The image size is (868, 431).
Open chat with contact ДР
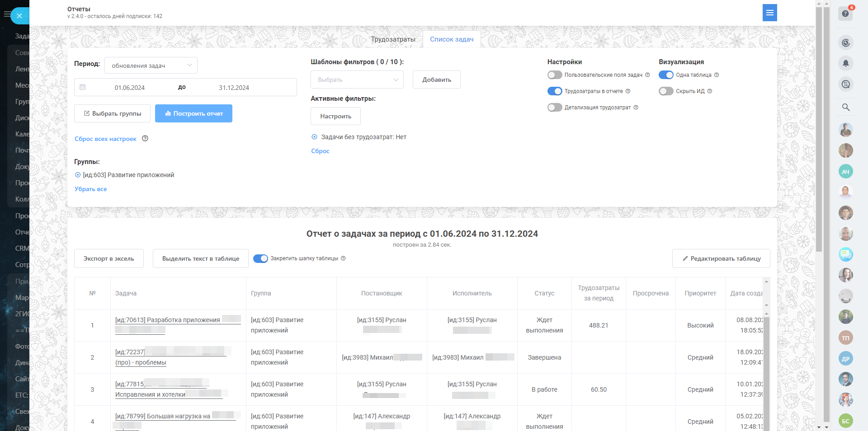846,359
